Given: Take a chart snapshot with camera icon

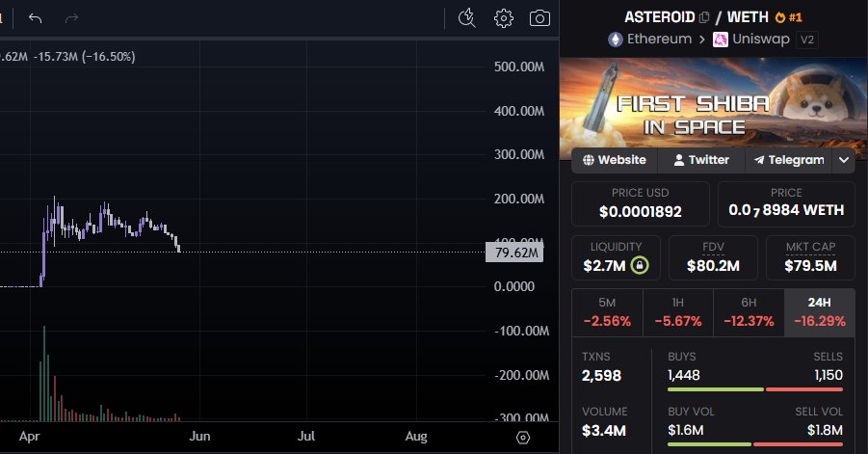Looking at the screenshot, I should pyautogui.click(x=539, y=18).
